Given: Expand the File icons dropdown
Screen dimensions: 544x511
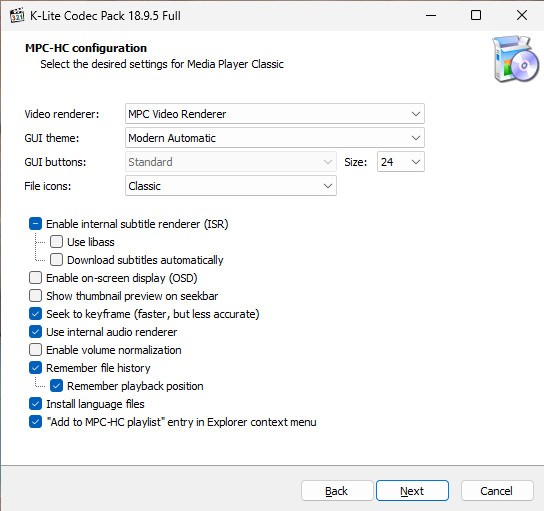Looking at the screenshot, I should coord(231,186).
